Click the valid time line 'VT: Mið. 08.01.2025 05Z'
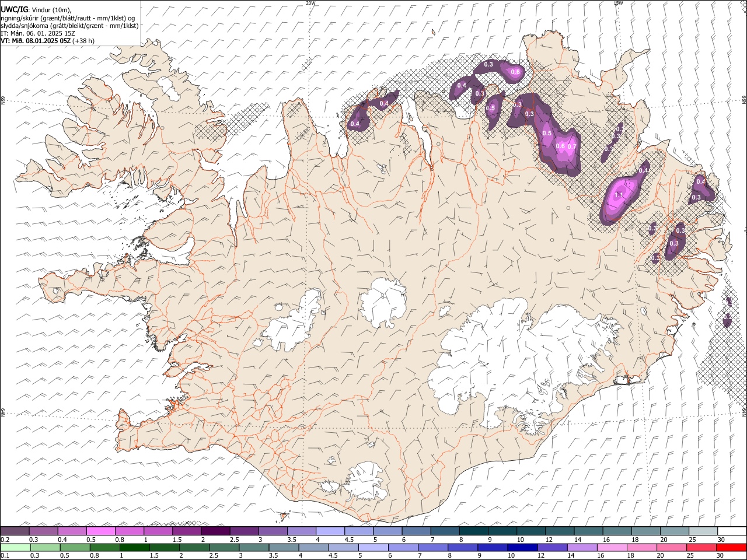This screenshot has width=747, height=560. coord(36,41)
